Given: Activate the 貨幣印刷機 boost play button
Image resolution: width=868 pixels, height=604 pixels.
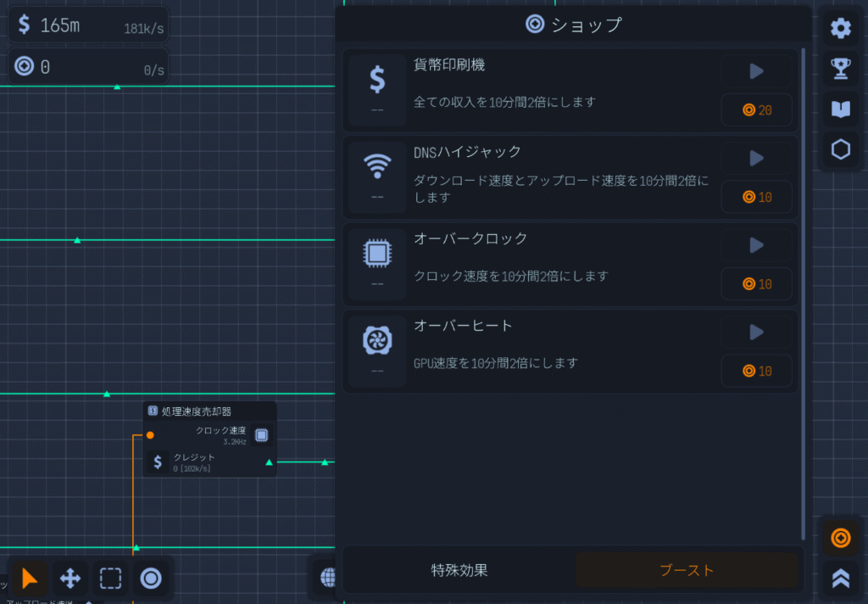Looking at the screenshot, I should (x=756, y=71).
